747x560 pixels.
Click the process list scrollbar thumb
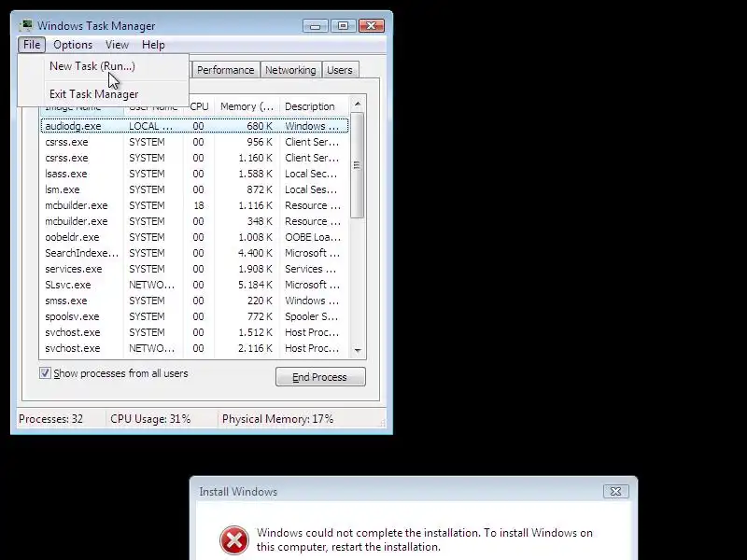coord(358,165)
